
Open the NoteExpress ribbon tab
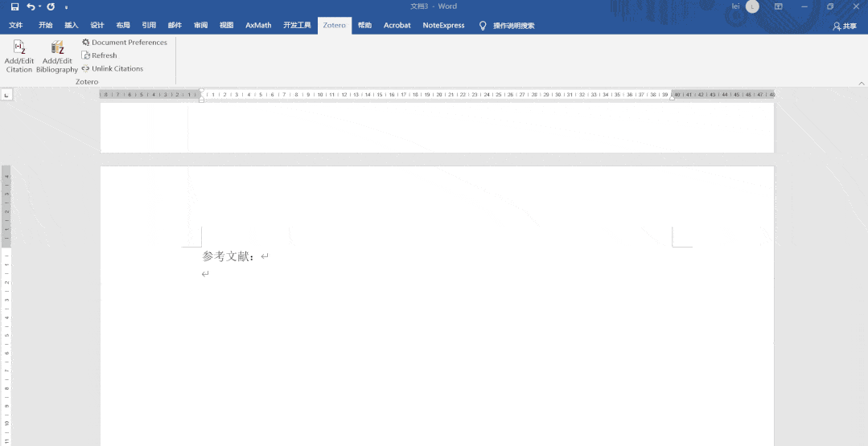point(443,26)
